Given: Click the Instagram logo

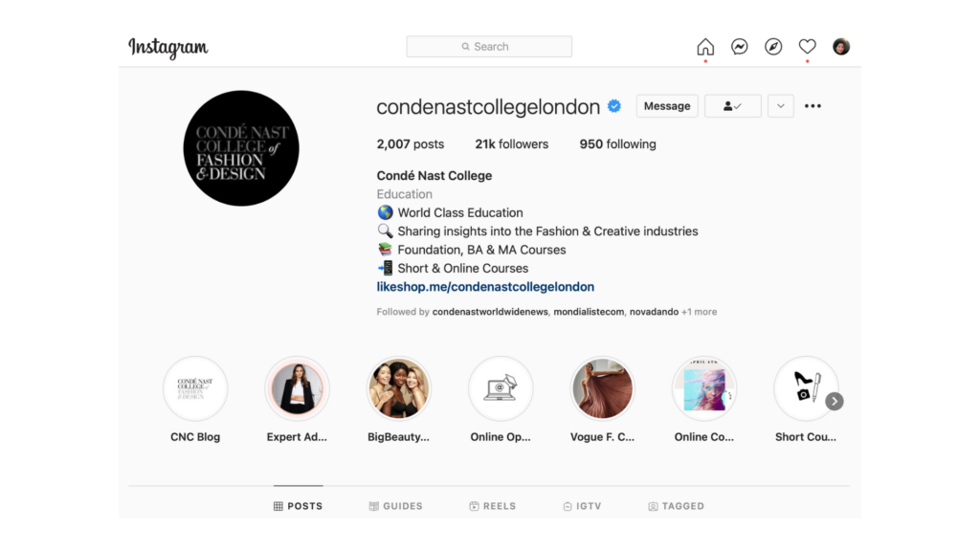Looking at the screenshot, I should (168, 48).
